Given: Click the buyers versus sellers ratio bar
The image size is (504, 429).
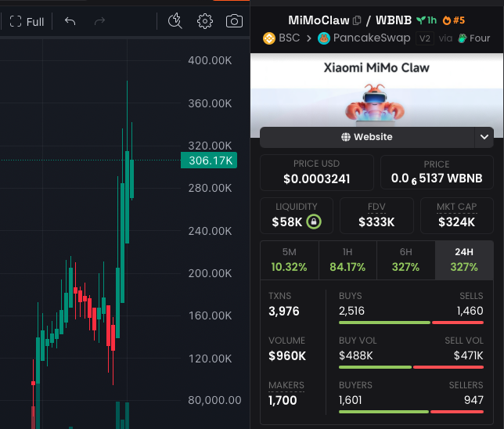Looking at the screenshot, I should pyautogui.click(x=411, y=412).
